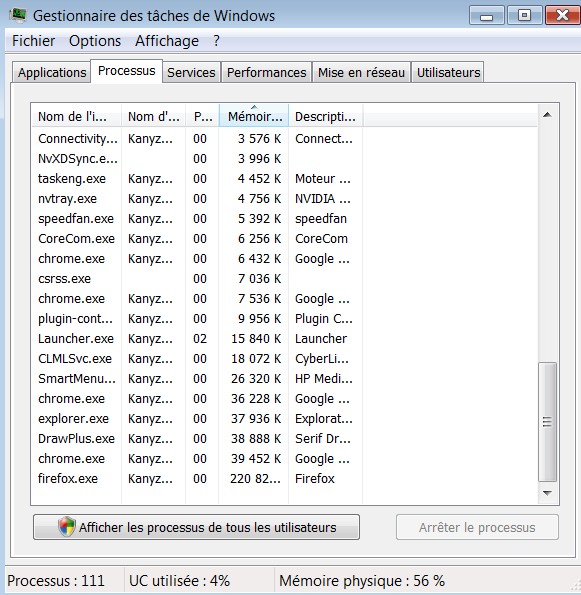Image resolution: width=581 pixels, height=595 pixels.
Task: Select the taskeng.exe process
Action: (197, 178)
